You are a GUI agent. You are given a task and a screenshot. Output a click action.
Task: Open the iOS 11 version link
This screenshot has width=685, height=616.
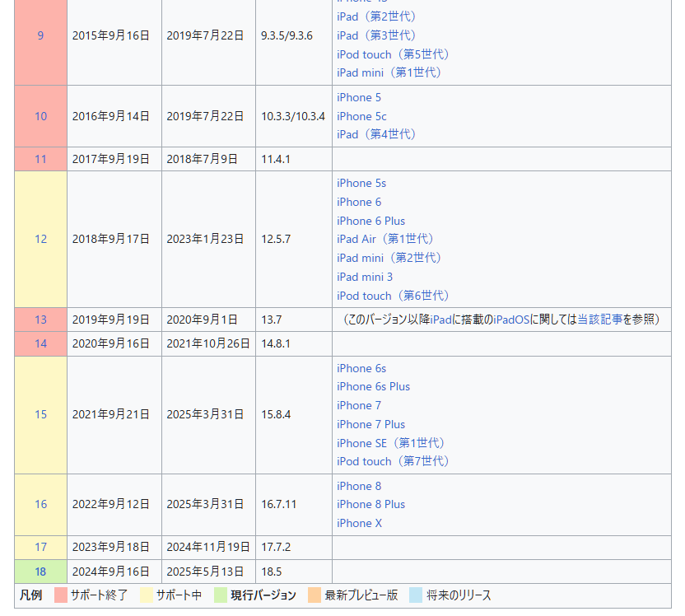(40, 159)
